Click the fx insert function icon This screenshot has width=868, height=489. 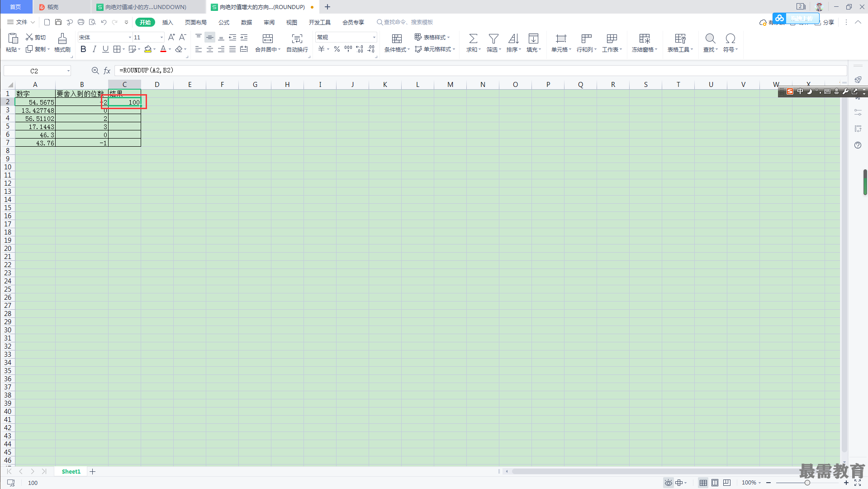(107, 71)
